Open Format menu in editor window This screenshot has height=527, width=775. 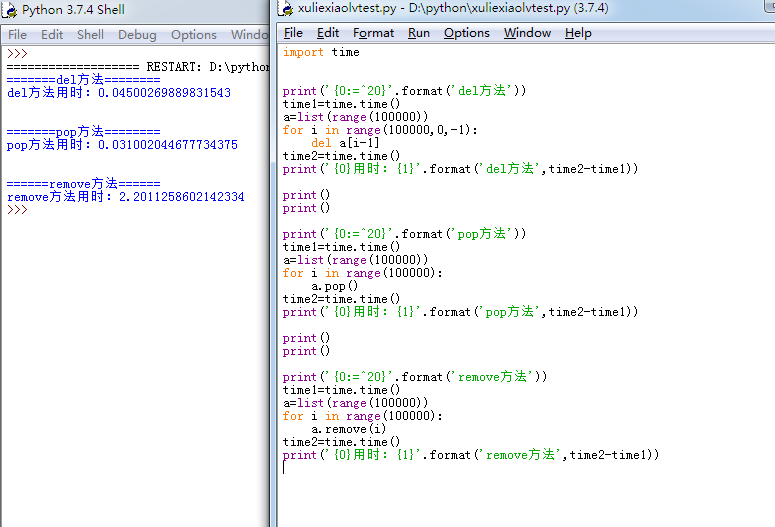tap(373, 33)
